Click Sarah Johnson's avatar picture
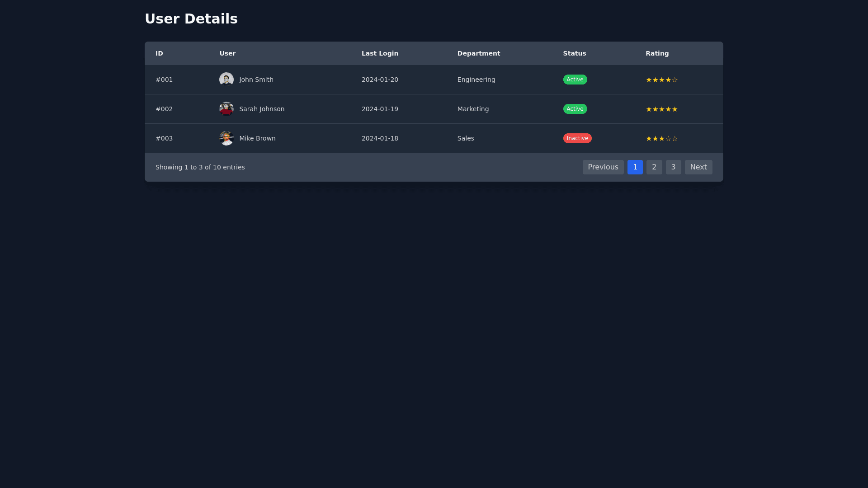The height and width of the screenshot is (488, 868). (226, 109)
